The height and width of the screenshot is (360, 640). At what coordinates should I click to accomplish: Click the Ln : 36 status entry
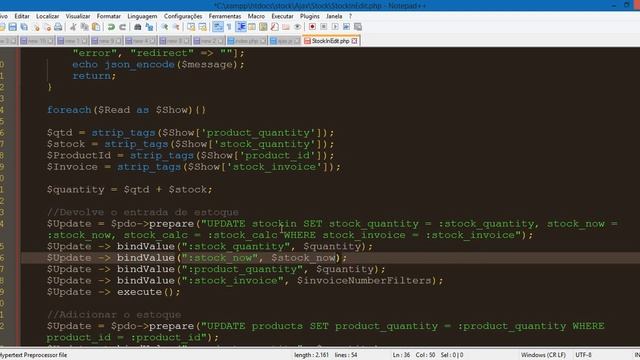pos(401,355)
